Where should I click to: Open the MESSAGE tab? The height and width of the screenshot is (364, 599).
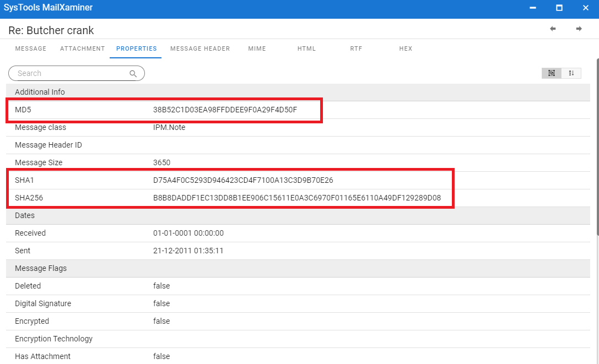(x=30, y=48)
